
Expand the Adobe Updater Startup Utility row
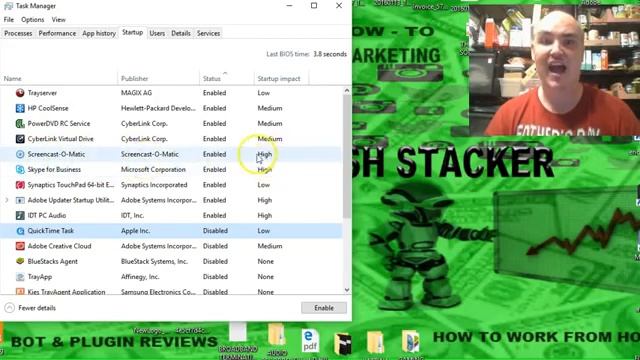pos(7,200)
